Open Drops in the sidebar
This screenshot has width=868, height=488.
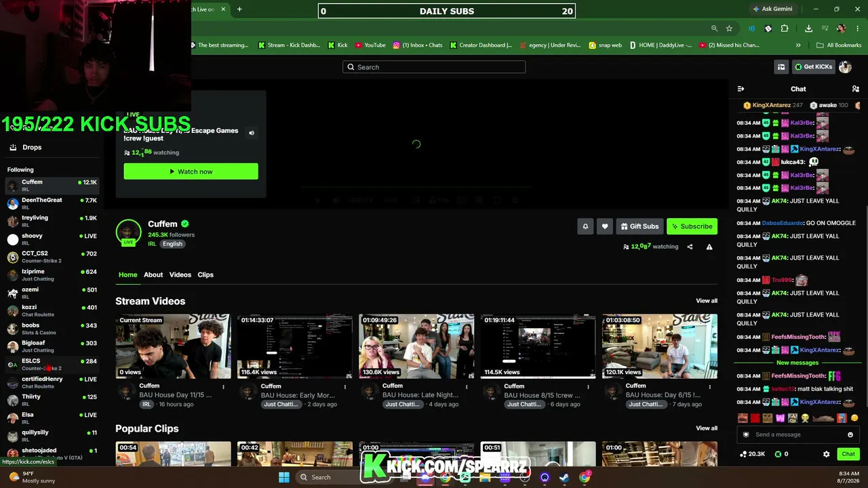click(32, 147)
